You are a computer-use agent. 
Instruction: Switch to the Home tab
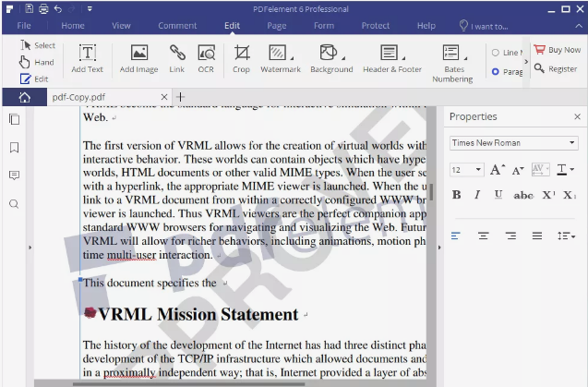coord(73,26)
